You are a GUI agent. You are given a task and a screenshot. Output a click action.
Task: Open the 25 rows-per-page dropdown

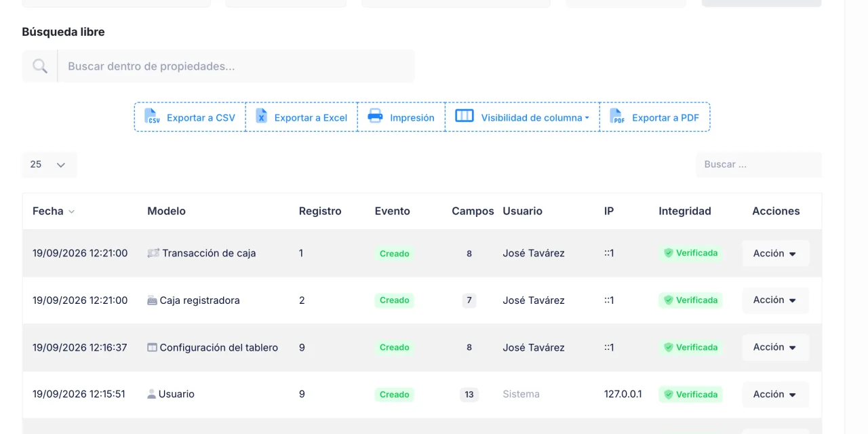50,165
